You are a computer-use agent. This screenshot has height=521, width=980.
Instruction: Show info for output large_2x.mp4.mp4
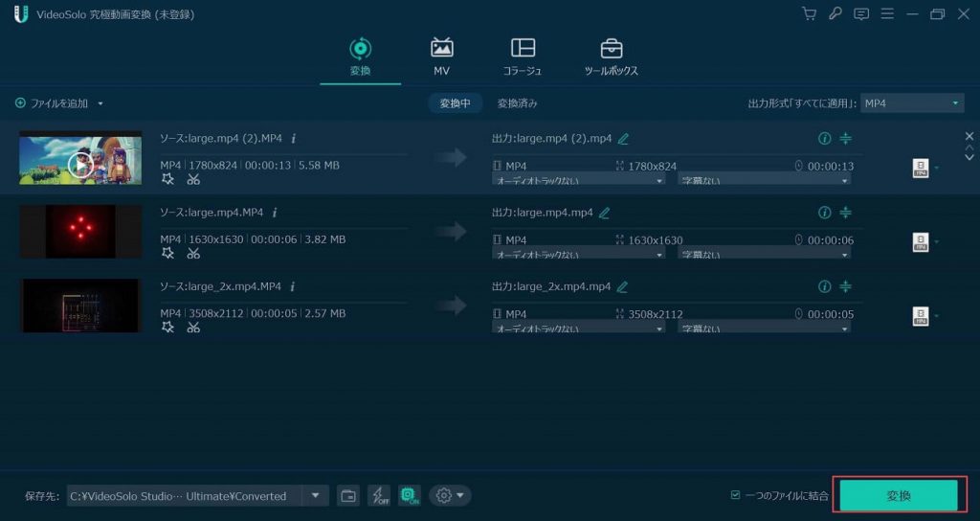click(824, 286)
